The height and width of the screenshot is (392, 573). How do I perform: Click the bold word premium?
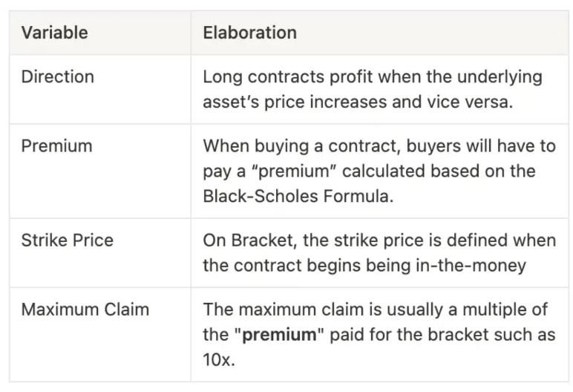coord(280,335)
